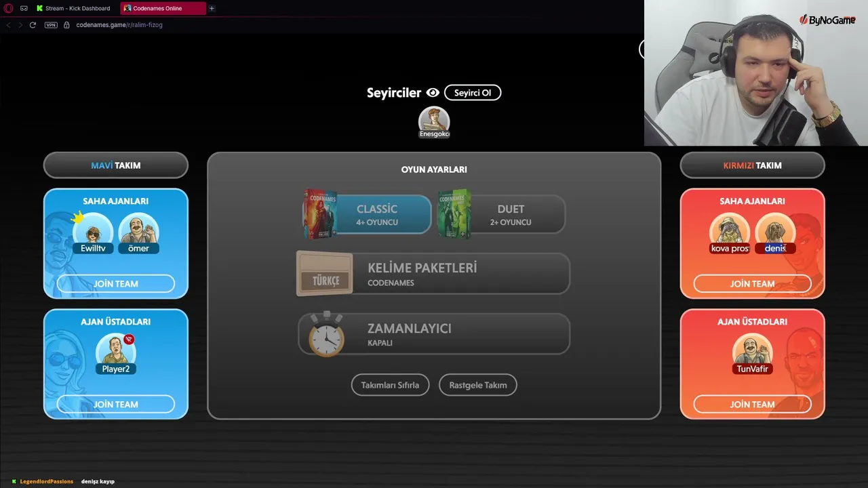Join blue Saha Ajanları team

pyautogui.click(x=116, y=284)
